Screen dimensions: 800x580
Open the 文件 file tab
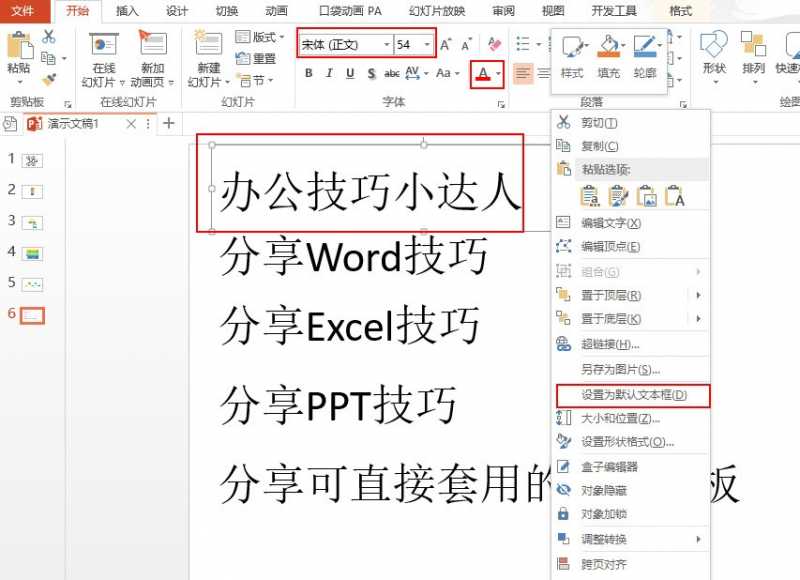tap(23, 11)
